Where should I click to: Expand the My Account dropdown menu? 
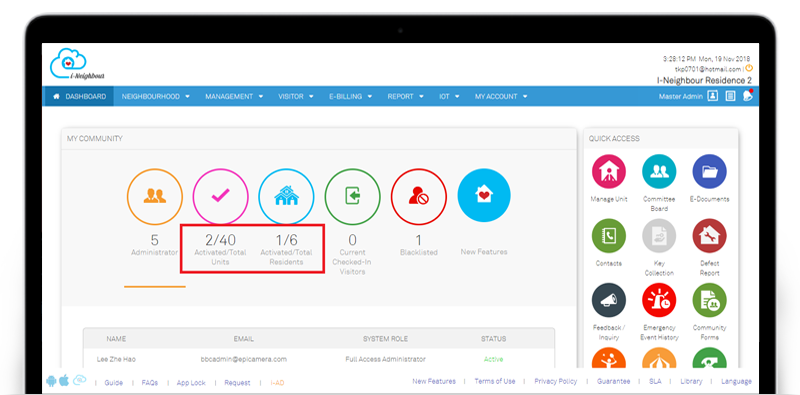pos(501,96)
